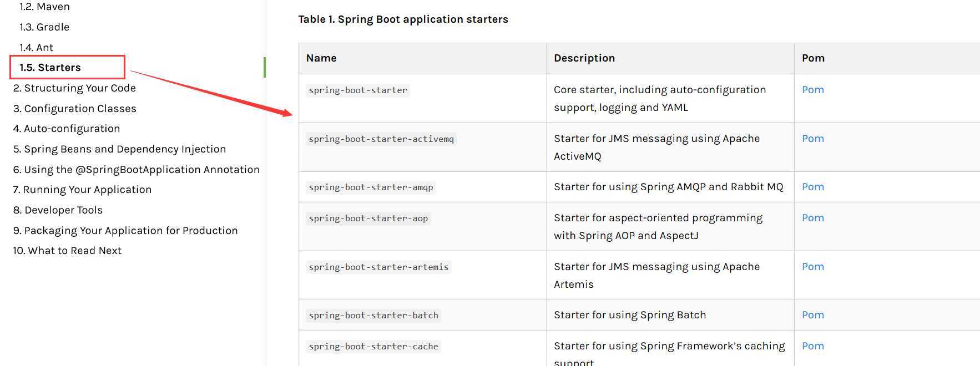The width and height of the screenshot is (980, 366).
Task: Open Pom link for spring-boot-starter-aop
Action: (x=813, y=218)
